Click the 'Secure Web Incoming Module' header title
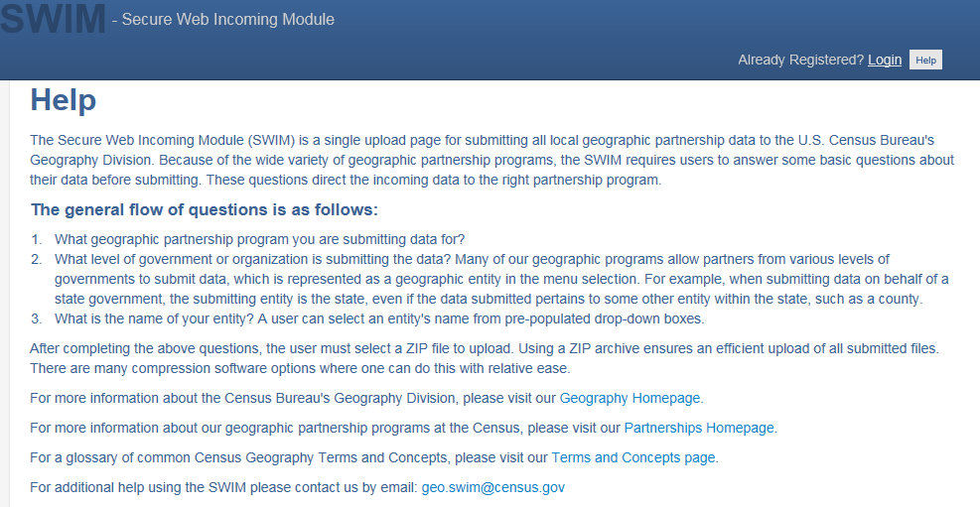The height and width of the screenshot is (507, 980). tap(227, 19)
